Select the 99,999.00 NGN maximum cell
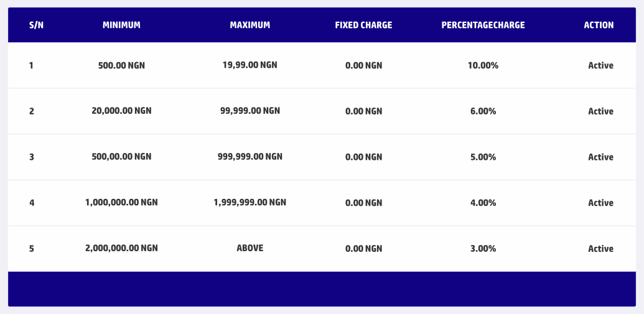Screen dimensions: 644x314 click(x=250, y=111)
